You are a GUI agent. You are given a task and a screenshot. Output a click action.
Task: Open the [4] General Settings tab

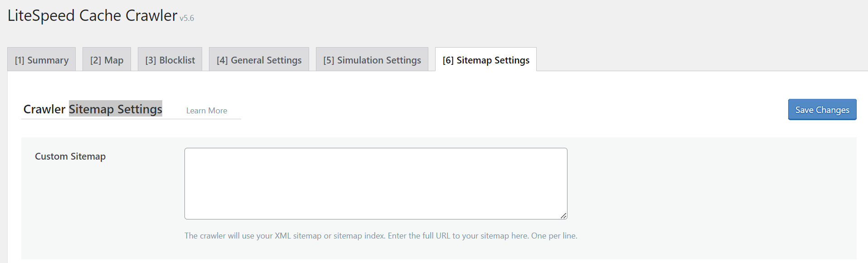pyautogui.click(x=259, y=60)
